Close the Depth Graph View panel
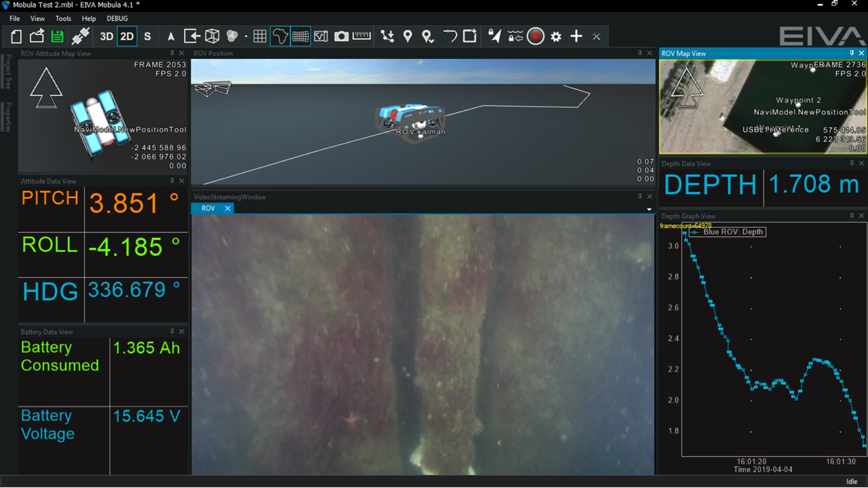Viewport: 868px width, 488px height. click(862, 216)
